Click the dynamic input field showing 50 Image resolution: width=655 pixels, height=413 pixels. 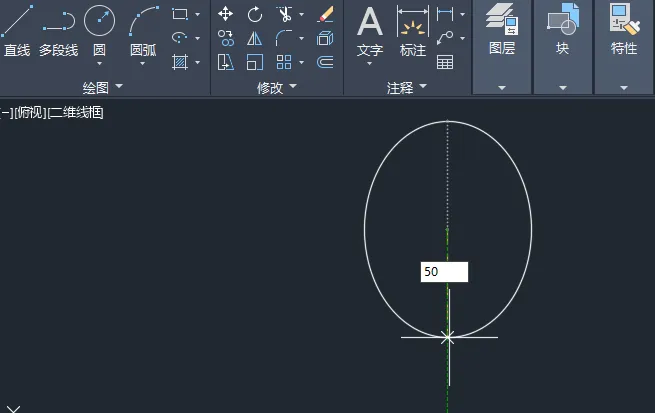(444, 272)
